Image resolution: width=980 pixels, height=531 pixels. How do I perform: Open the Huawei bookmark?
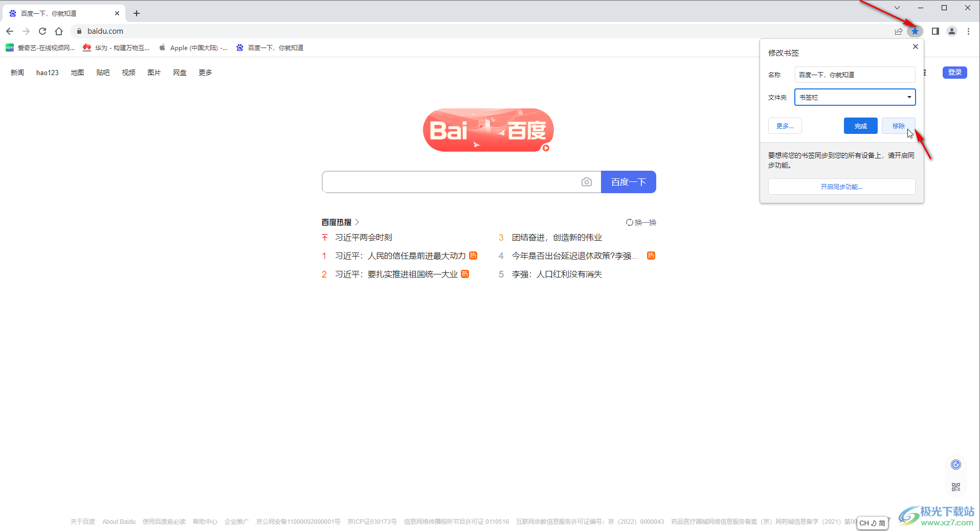116,48
